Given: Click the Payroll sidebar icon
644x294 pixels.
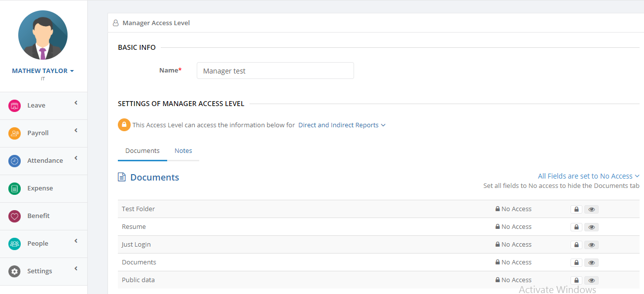Looking at the screenshot, I should point(15,133).
